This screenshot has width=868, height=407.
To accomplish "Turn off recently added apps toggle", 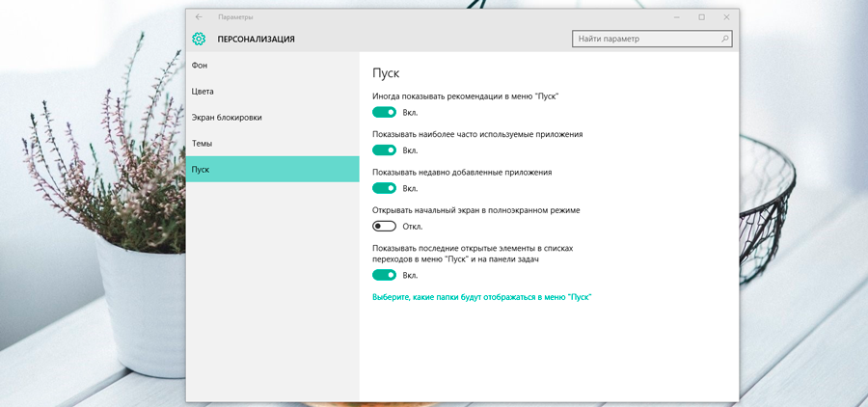I will (x=384, y=188).
